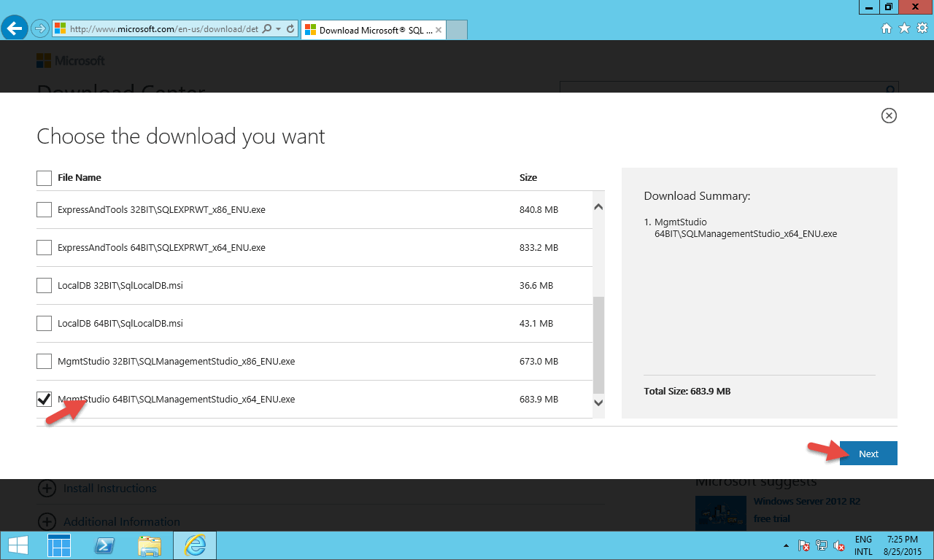Image resolution: width=934 pixels, height=560 pixels.
Task: Go back with the browser back arrow
Action: click(15, 28)
